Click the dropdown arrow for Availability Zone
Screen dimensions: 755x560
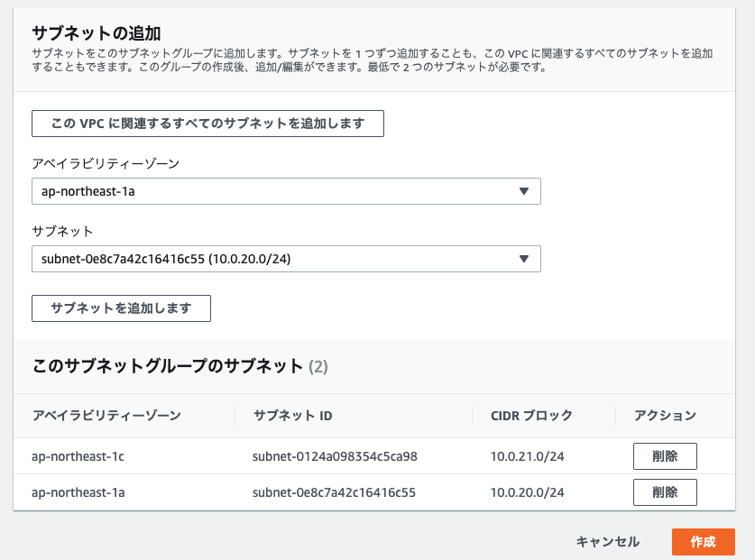point(524,191)
